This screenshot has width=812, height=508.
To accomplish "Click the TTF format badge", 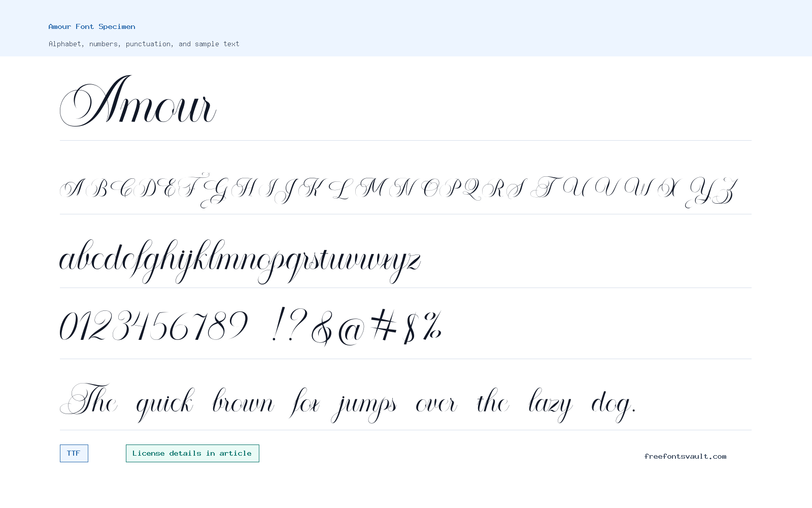I will tap(74, 453).
